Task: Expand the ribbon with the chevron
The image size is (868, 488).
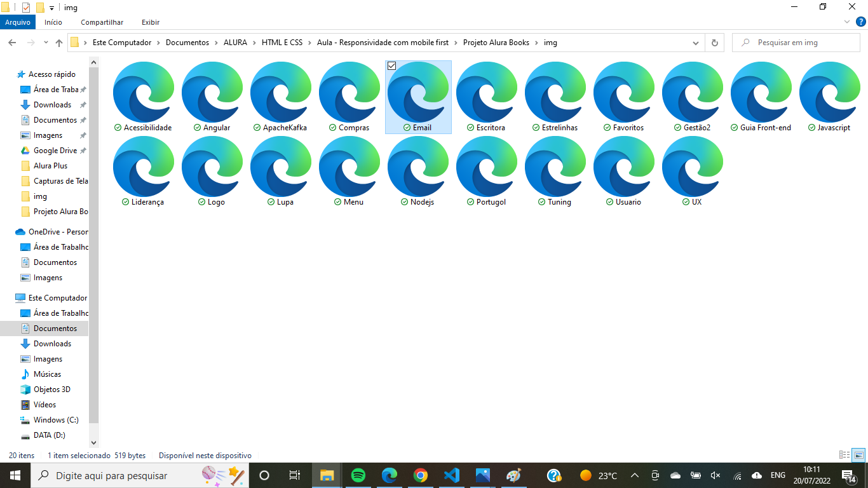Action: (x=847, y=22)
